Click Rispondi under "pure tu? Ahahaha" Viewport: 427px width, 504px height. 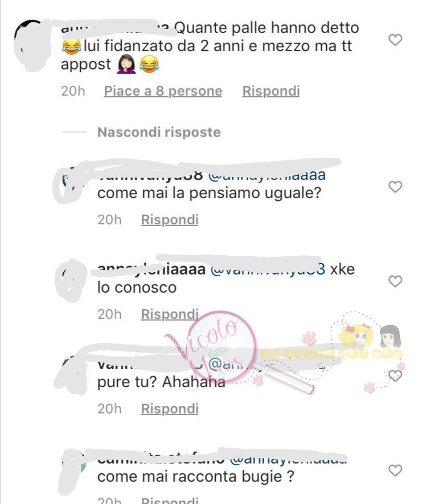pyautogui.click(x=170, y=409)
